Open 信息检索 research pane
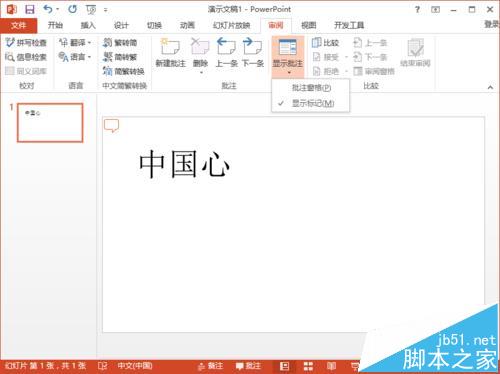Image resolution: width=500 pixels, height=374 pixels. (x=26, y=57)
